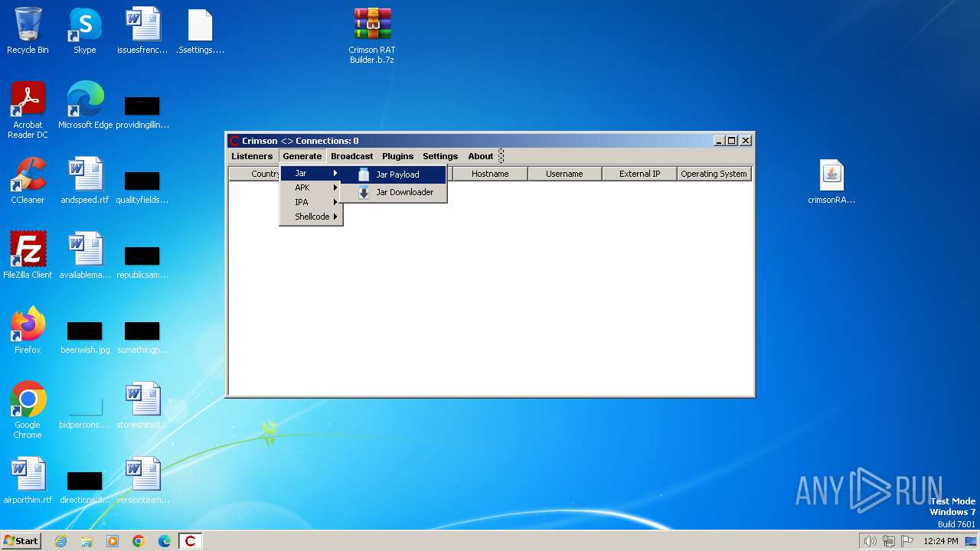Image resolution: width=980 pixels, height=551 pixels.
Task: Select the Firefox desktop shortcut
Action: [28, 331]
